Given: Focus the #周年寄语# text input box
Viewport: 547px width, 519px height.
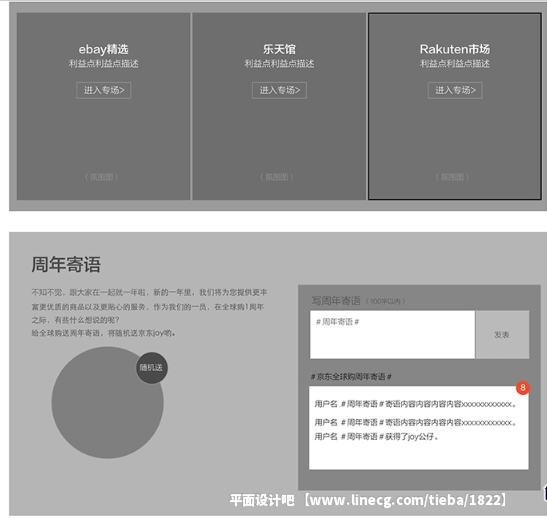Looking at the screenshot, I should [x=392, y=334].
